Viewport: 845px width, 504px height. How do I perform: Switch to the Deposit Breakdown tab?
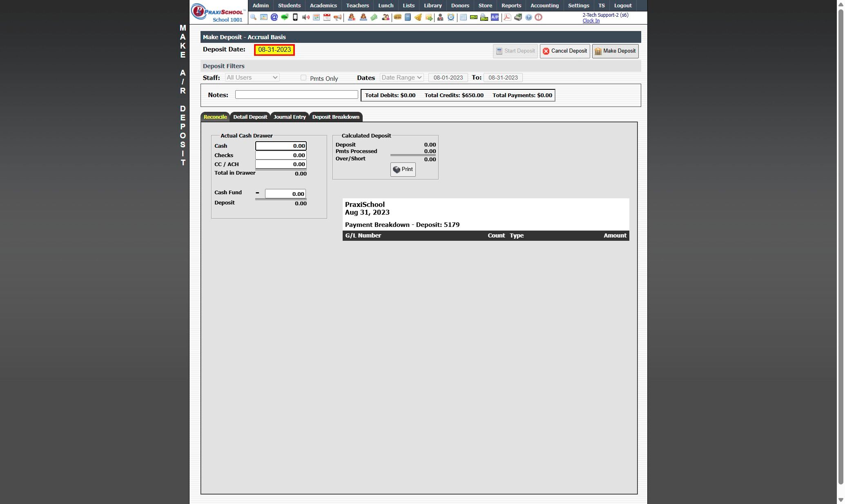336,117
